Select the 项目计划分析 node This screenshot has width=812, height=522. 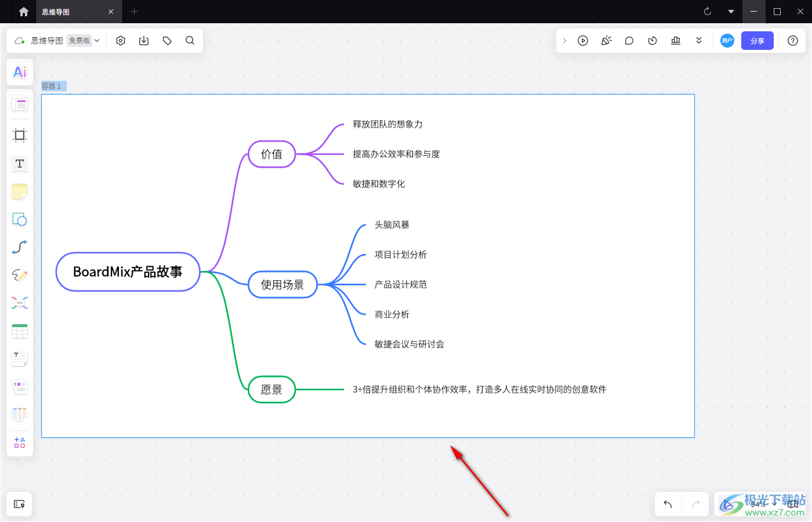[x=401, y=255]
